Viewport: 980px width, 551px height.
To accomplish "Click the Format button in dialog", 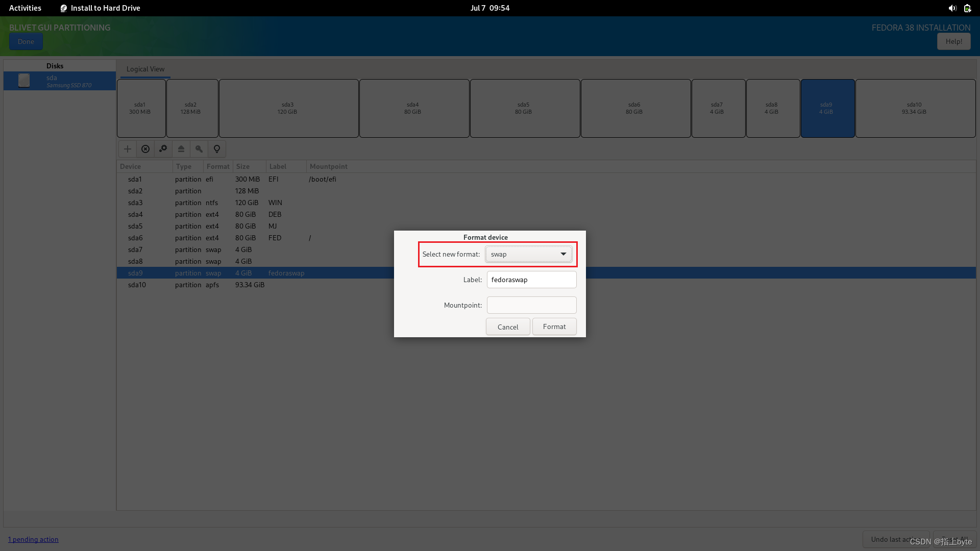I will tap(554, 327).
